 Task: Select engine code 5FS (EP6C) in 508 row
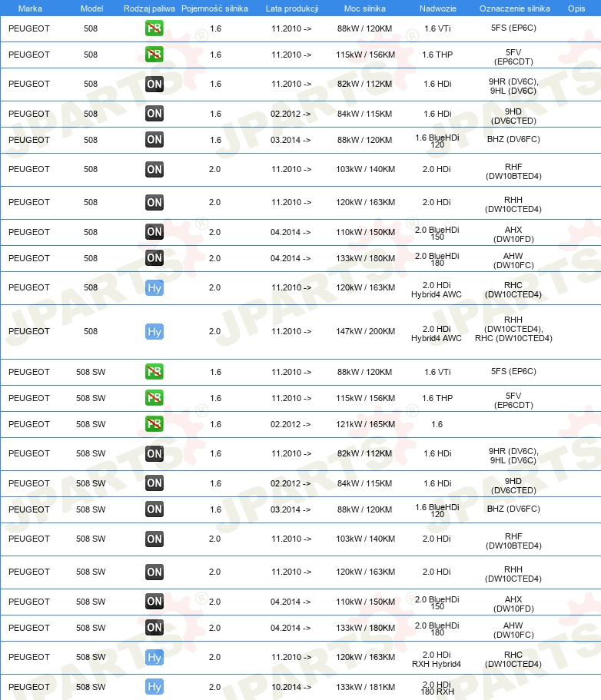pos(513,28)
